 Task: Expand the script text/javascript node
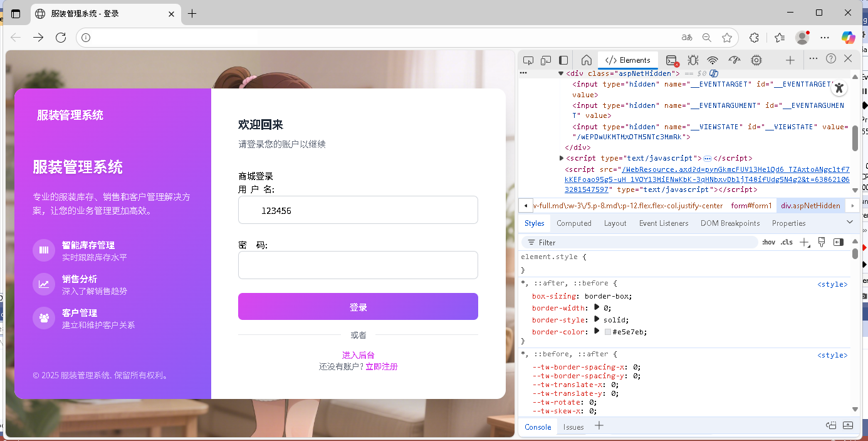coord(562,158)
